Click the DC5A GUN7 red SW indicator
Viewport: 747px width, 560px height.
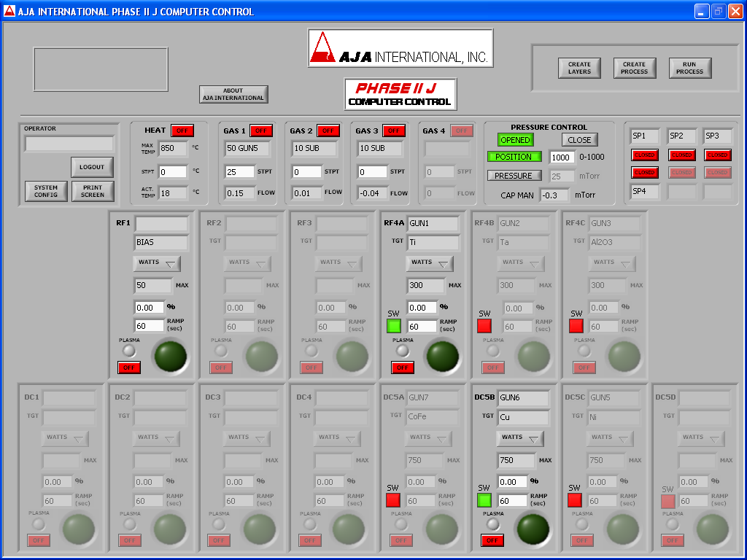[x=393, y=500]
